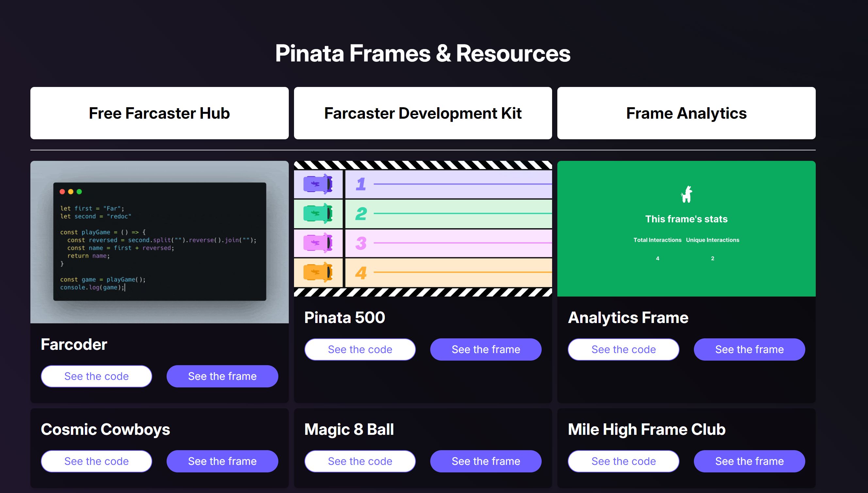Click See the code under Farcoder

(x=96, y=376)
